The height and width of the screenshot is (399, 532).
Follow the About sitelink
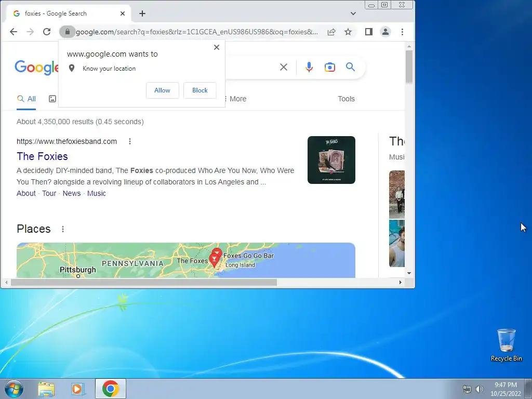26,193
